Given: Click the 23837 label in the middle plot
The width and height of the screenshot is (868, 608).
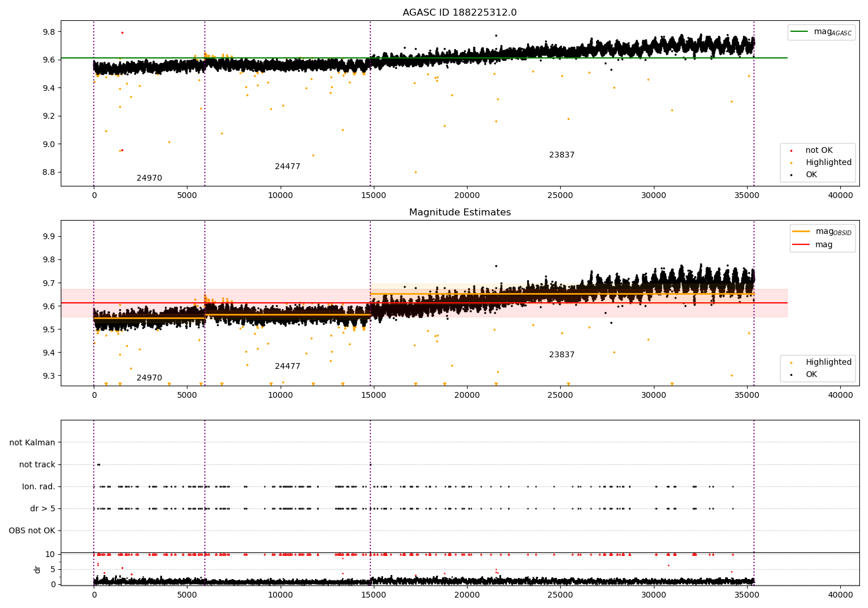Looking at the screenshot, I should coord(562,355).
